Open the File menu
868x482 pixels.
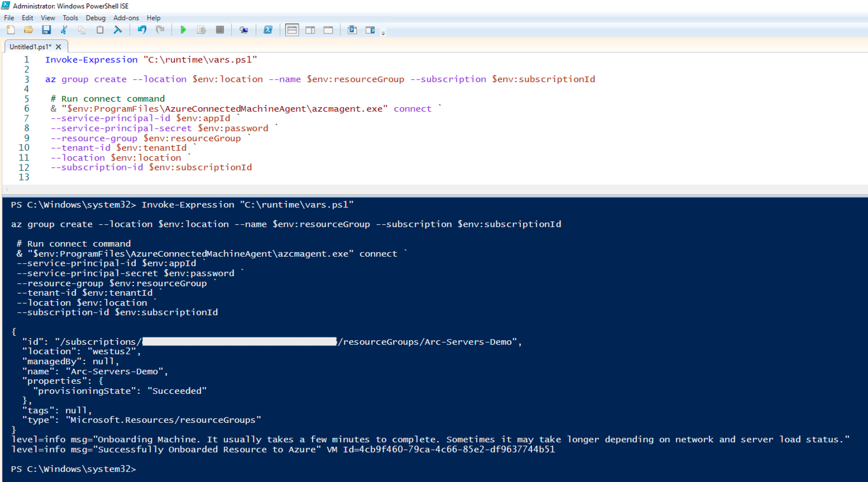(x=9, y=18)
